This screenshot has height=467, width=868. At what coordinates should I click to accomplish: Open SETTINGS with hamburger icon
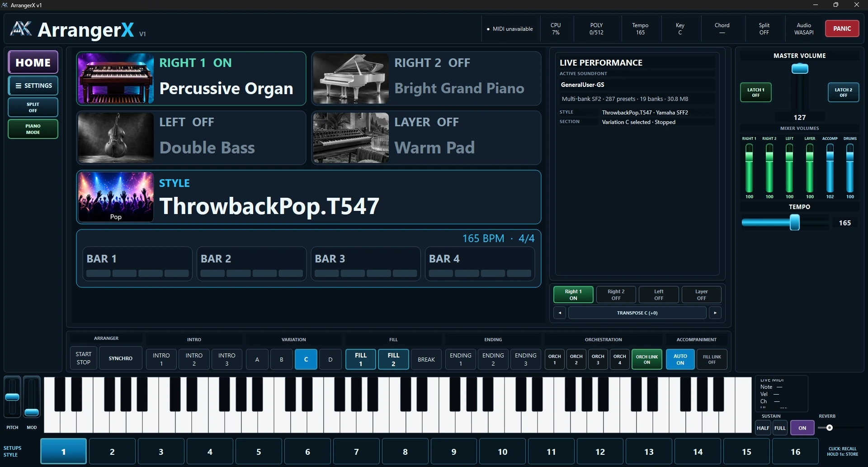click(x=33, y=86)
